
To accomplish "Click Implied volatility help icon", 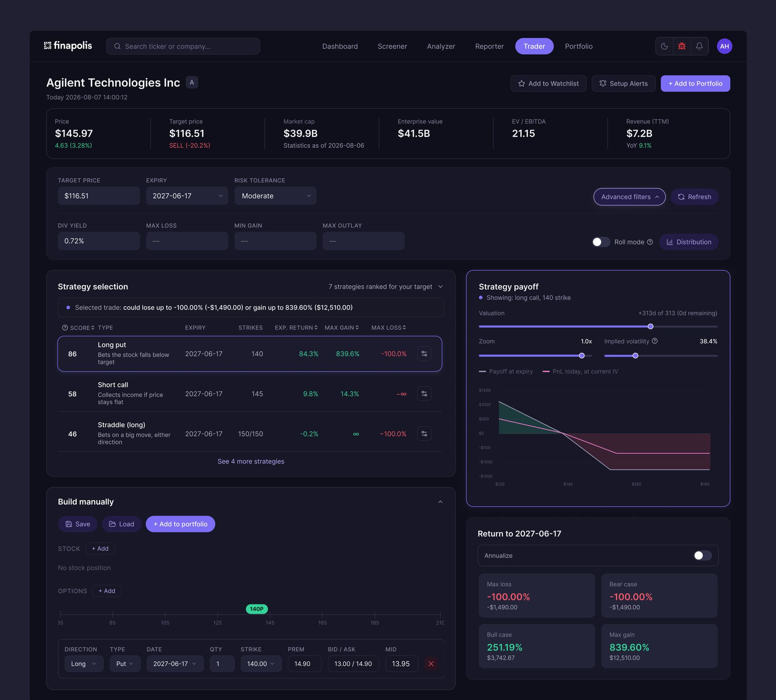I will pos(655,341).
